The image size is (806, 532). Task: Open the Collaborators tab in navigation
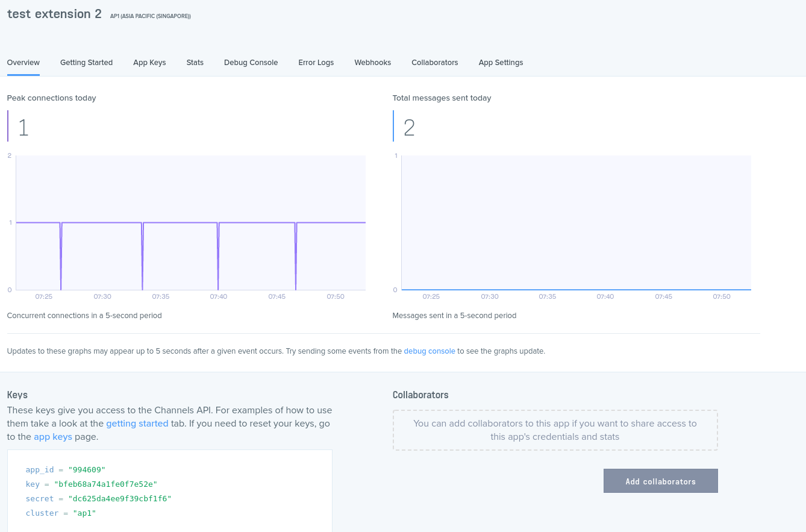point(434,63)
